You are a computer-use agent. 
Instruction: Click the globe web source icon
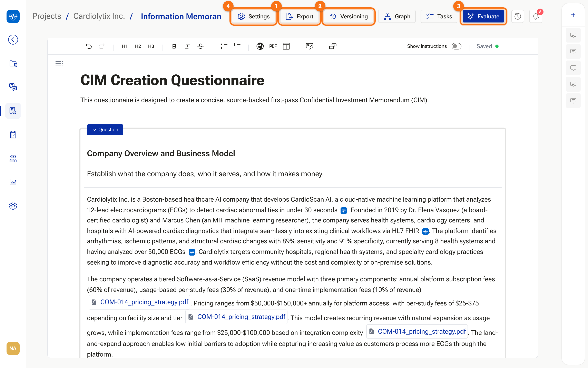tap(260, 46)
